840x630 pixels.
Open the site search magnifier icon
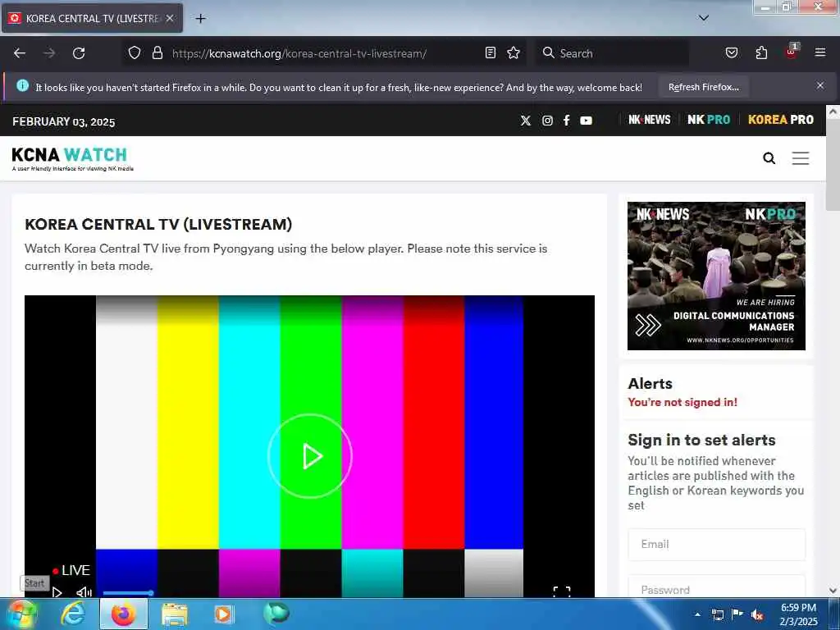coord(769,158)
